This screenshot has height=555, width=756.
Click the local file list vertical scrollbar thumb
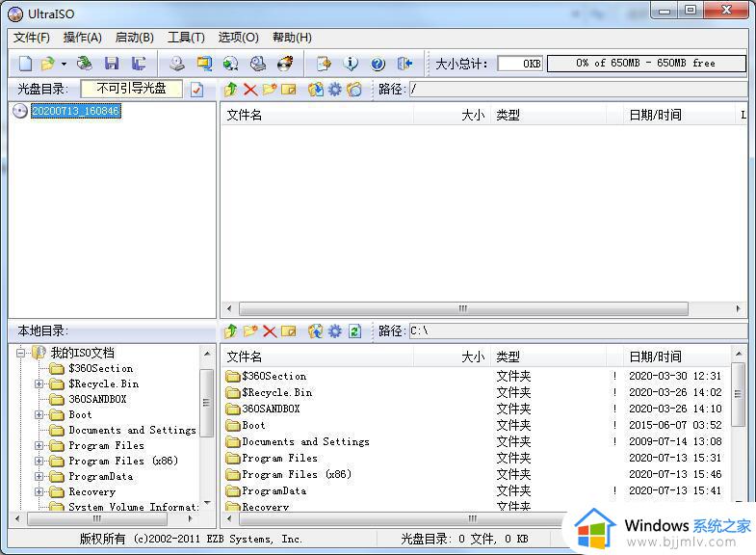point(738,394)
